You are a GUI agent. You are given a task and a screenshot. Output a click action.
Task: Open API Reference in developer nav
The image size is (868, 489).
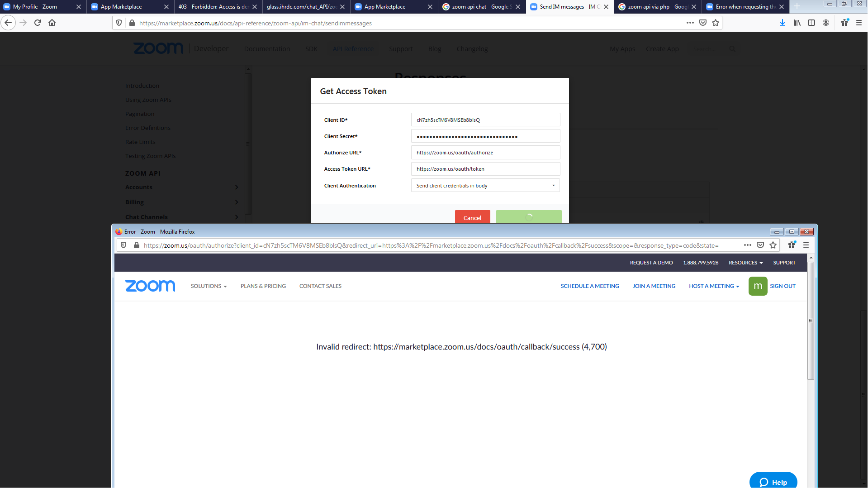pyautogui.click(x=353, y=49)
